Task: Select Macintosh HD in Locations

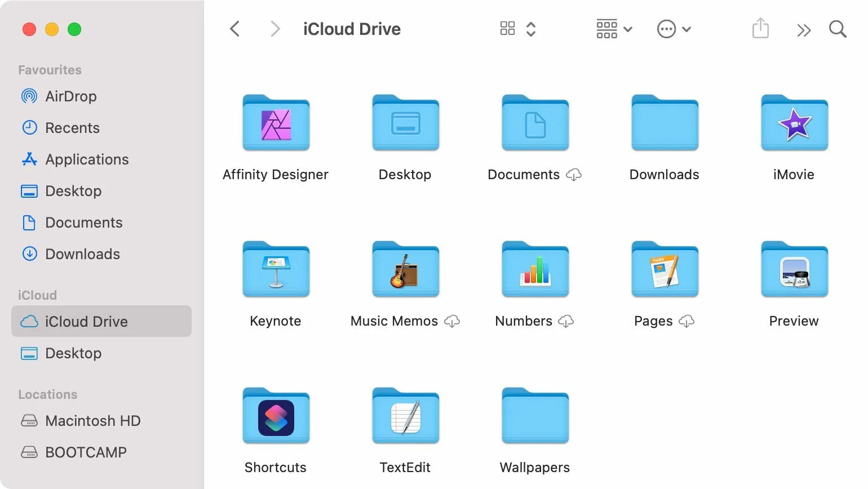Action: tap(101, 421)
